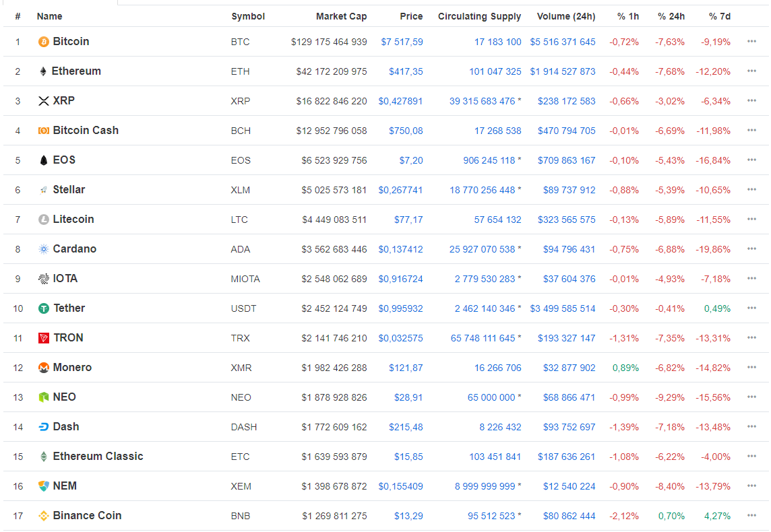Sort by the Volume (24h) header
Screen dimensions: 771x532
pyautogui.click(x=566, y=16)
